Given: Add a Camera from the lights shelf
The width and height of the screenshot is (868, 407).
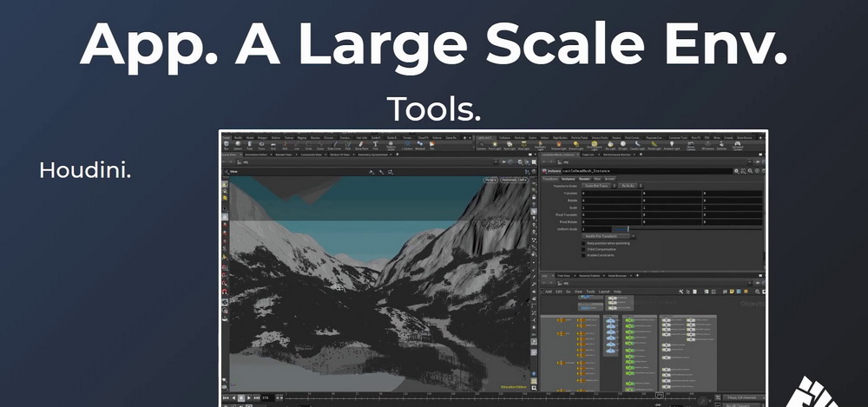Looking at the screenshot, I should (x=481, y=146).
